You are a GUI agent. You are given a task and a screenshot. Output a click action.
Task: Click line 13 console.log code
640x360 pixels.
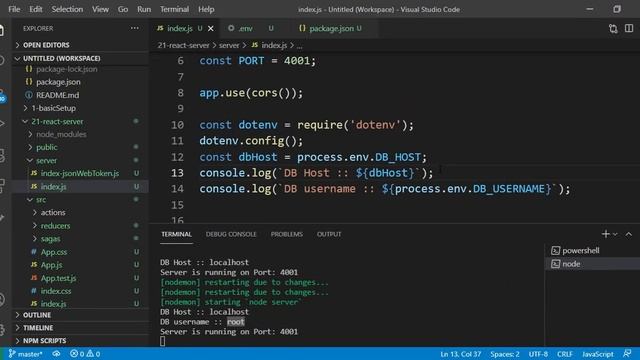click(316, 173)
